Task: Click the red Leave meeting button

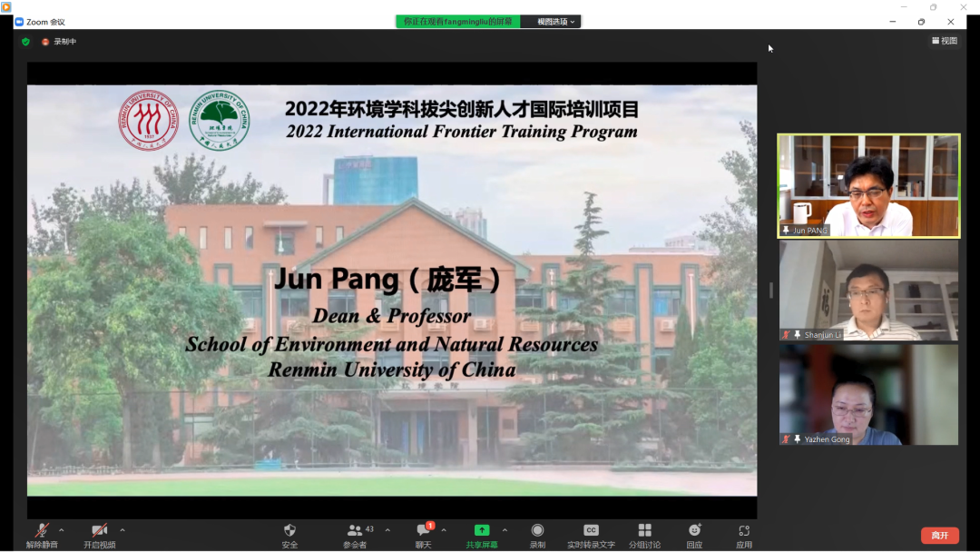Action: click(939, 536)
